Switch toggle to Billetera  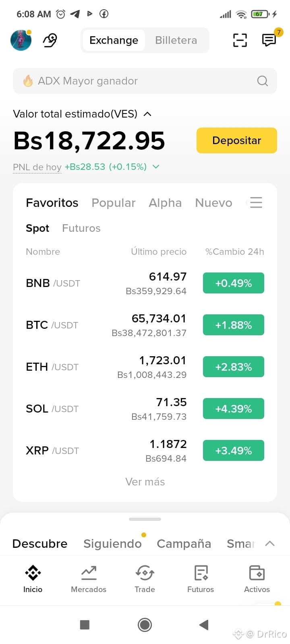[x=176, y=40]
